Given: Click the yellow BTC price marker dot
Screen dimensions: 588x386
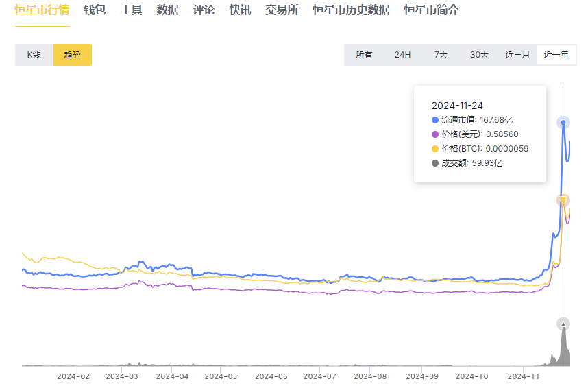Looking at the screenshot, I should 563,200.
